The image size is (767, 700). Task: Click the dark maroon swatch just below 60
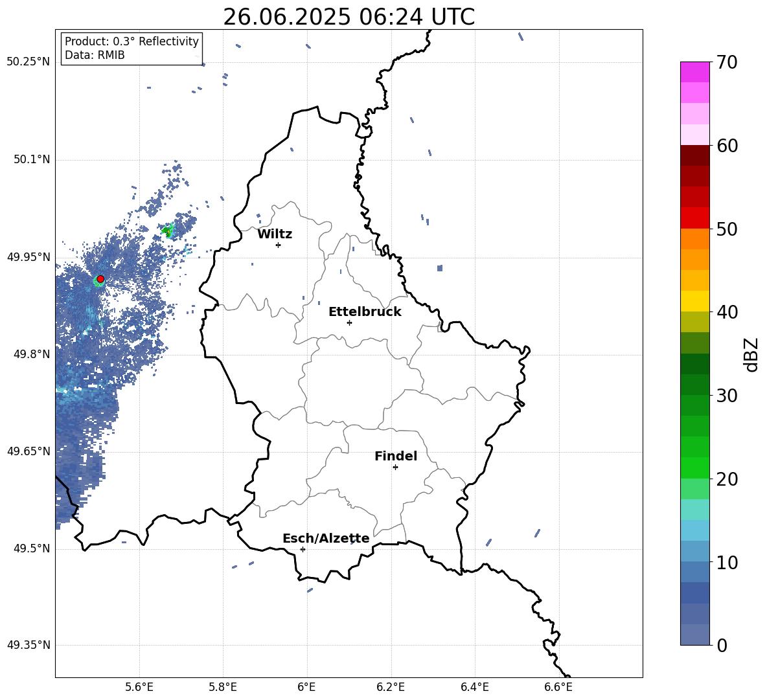694,155
